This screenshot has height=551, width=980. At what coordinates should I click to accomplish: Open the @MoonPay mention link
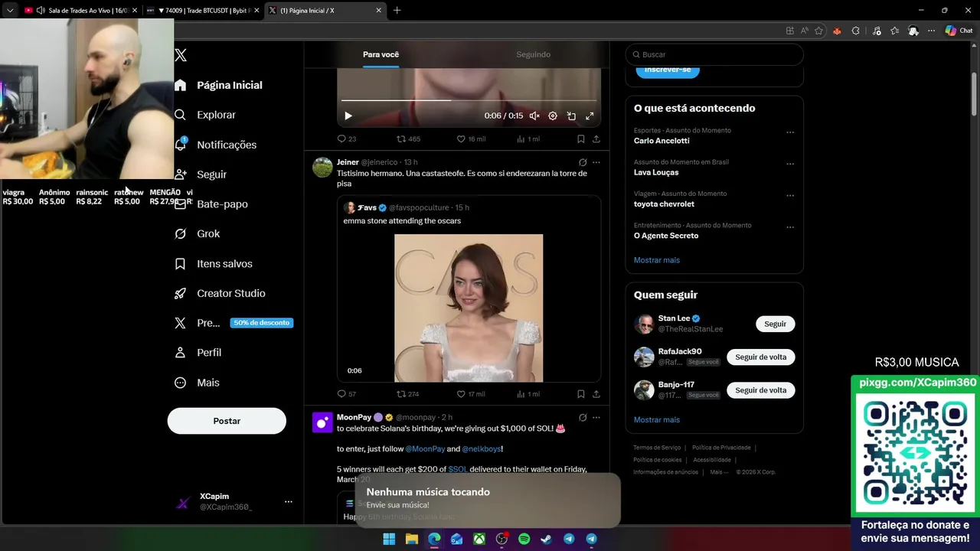425,449
